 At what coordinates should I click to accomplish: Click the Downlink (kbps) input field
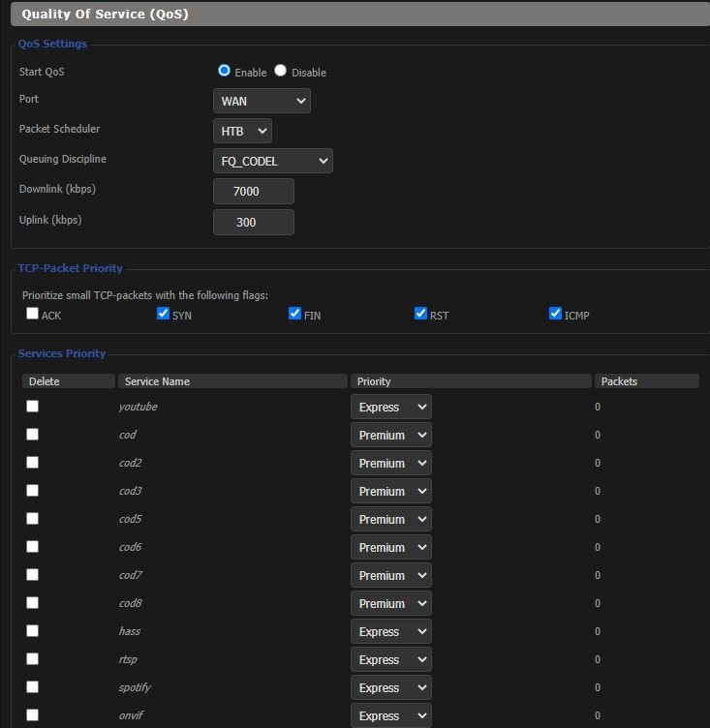[x=253, y=192]
